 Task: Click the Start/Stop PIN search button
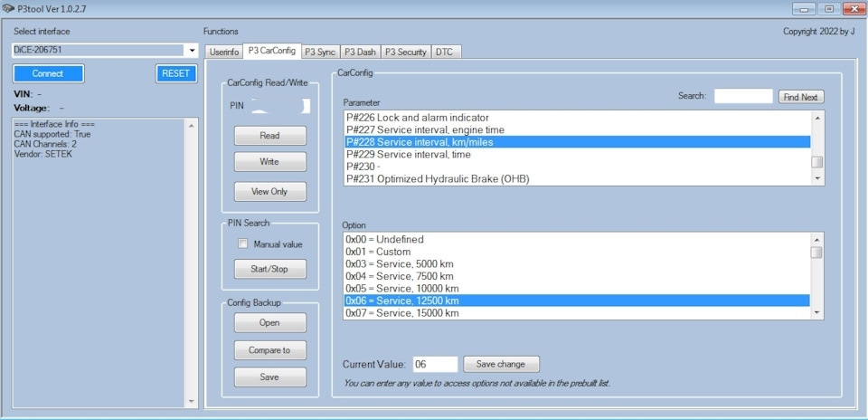pos(269,269)
